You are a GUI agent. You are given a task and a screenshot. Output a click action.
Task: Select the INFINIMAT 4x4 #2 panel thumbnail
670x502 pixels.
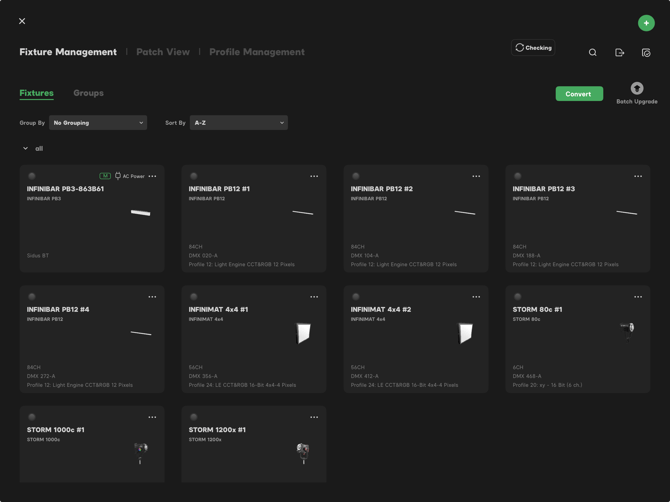coord(465,333)
